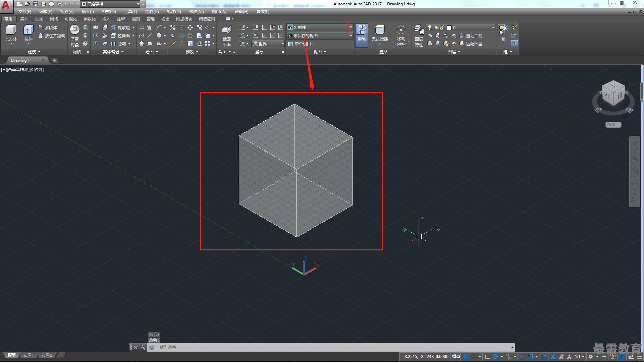Screen dimensions: 644x362
Task: Click the 平滑对象 smooth object tool
Action: pos(75,36)
